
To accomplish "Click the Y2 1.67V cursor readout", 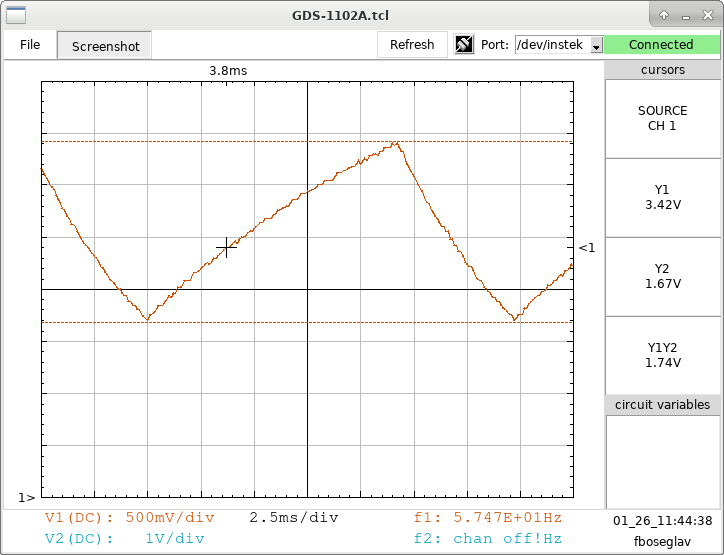I will click(662, 276).
